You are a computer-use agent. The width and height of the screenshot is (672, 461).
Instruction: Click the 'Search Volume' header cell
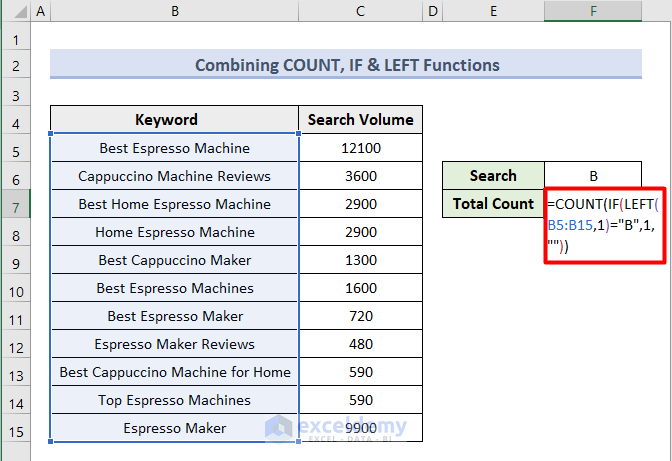360,120
